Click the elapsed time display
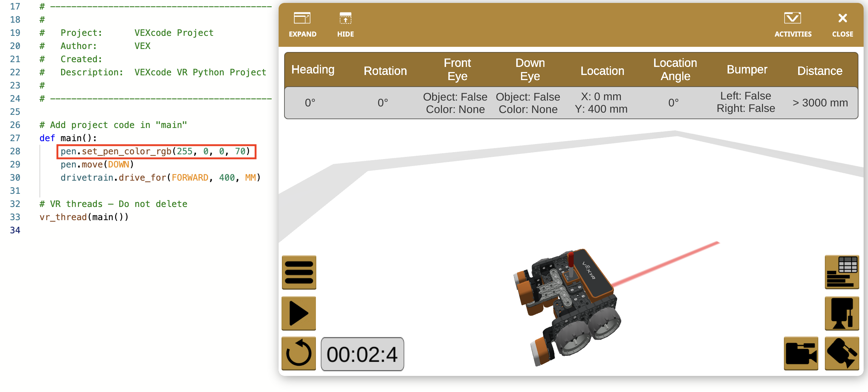Image resolution: width=868 pixels, height=392 pixels. [x=362, y=354]
